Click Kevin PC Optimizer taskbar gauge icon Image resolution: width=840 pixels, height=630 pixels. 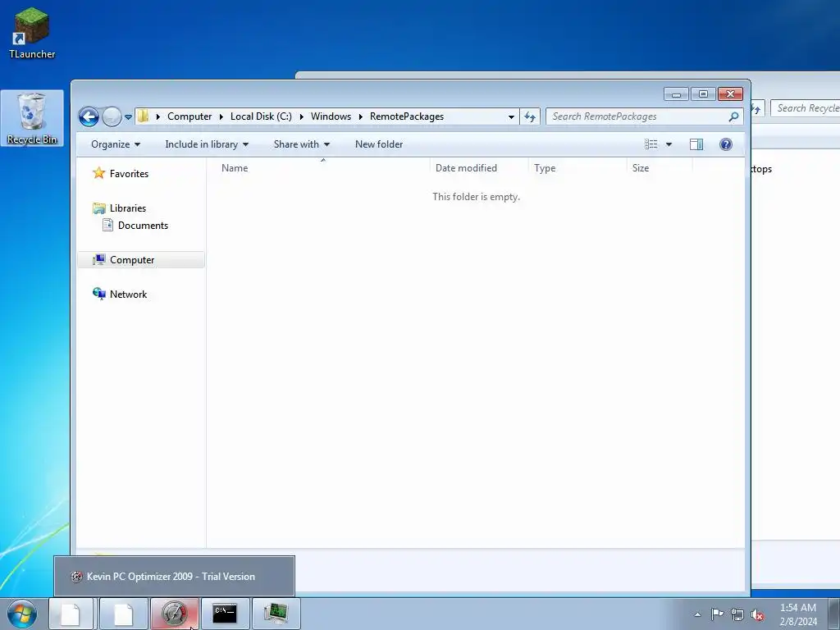175,614
